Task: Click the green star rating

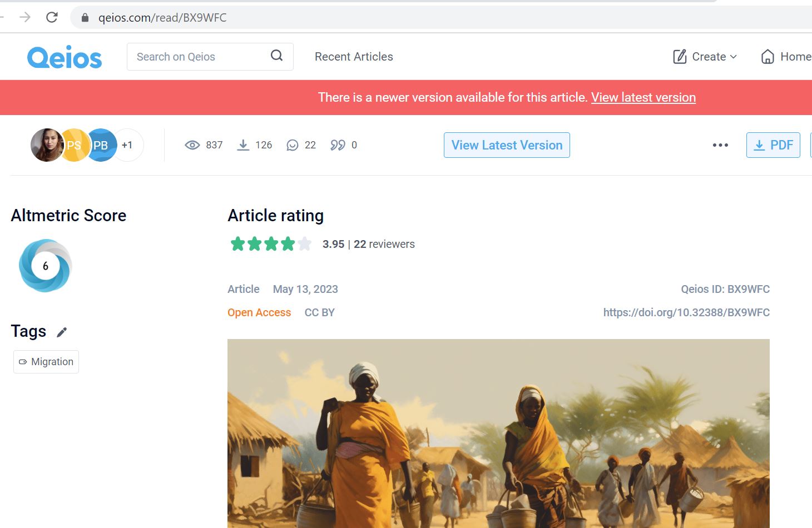Action: point(271,244)
